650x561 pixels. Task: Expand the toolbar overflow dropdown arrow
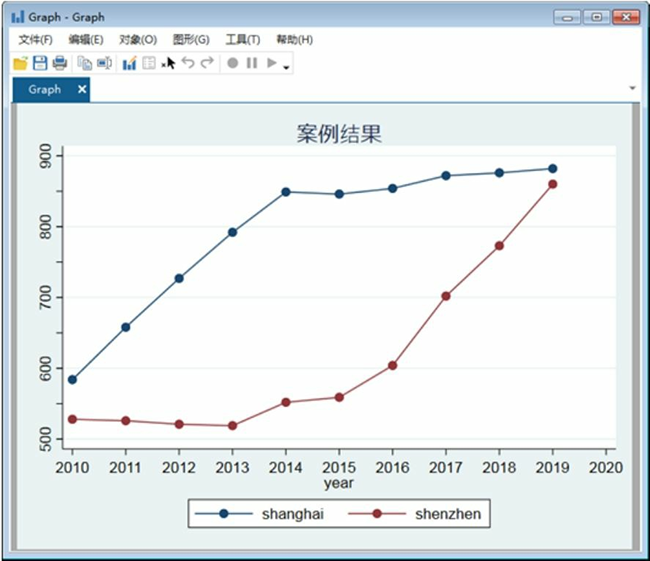point(287,67)
